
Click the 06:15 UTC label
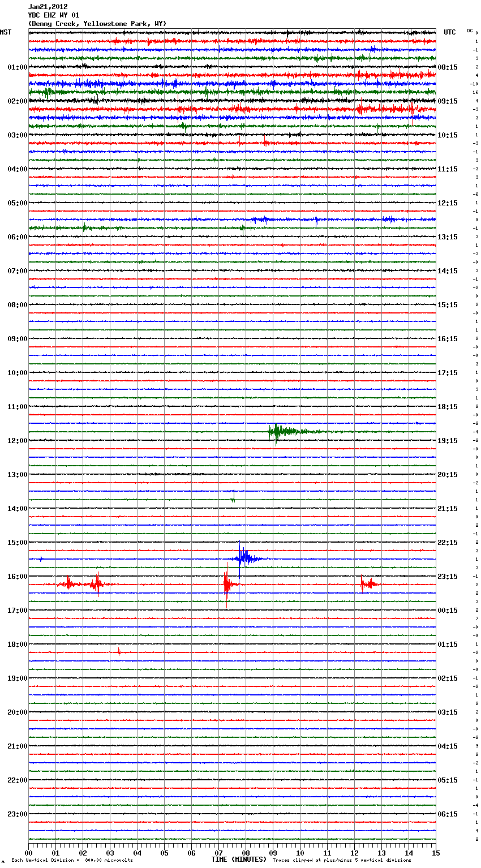tap(448, 814)
